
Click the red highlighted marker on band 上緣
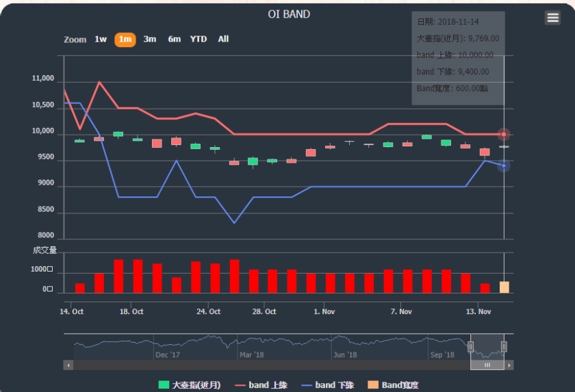504,134
